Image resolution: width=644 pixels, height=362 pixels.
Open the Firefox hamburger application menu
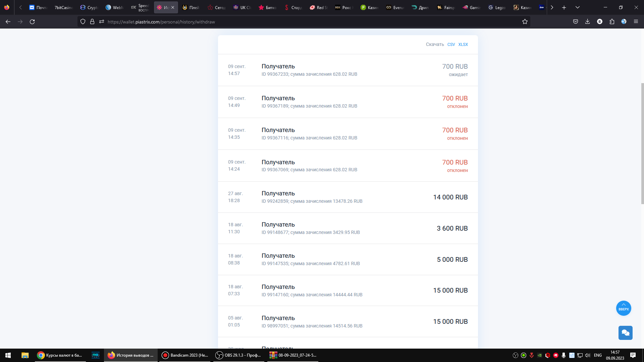click(636, 22)
